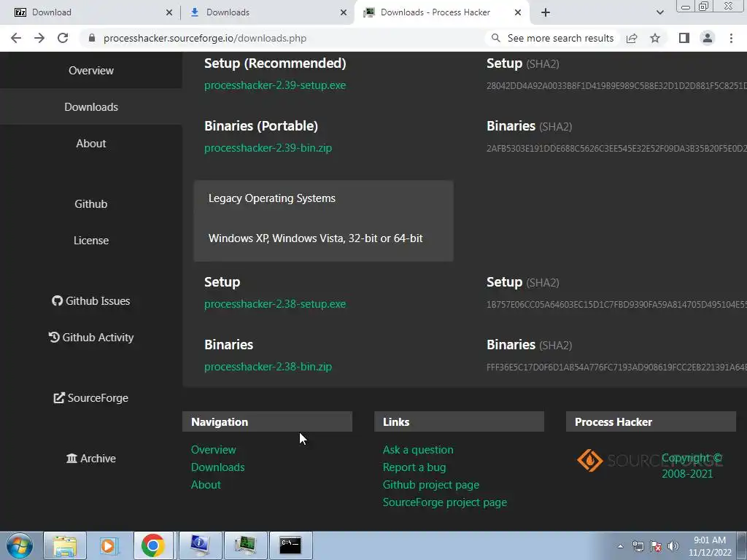Bookmark this page with the star icon
The height and width of the screenshot is (560, 747).
[x=655, y=38]
